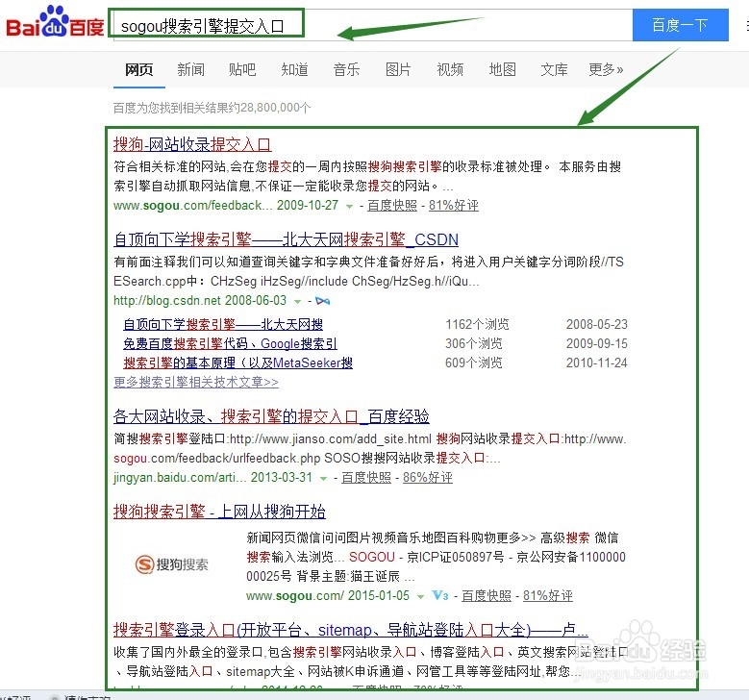Expand dropdown arrow next to 2009-10-27
The height and width of the screenshot is (700, 749).
tap(349, 207)
